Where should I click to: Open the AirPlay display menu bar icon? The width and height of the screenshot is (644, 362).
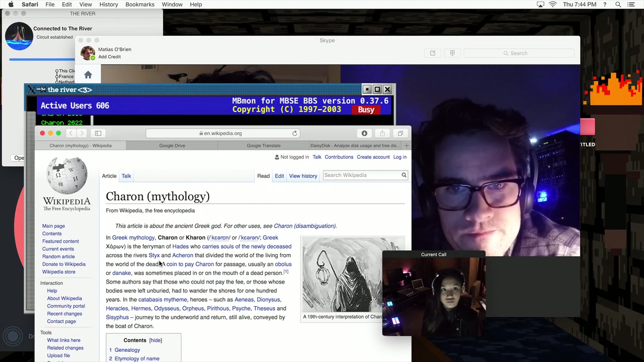pyautogui.click(x=540, y=5)
